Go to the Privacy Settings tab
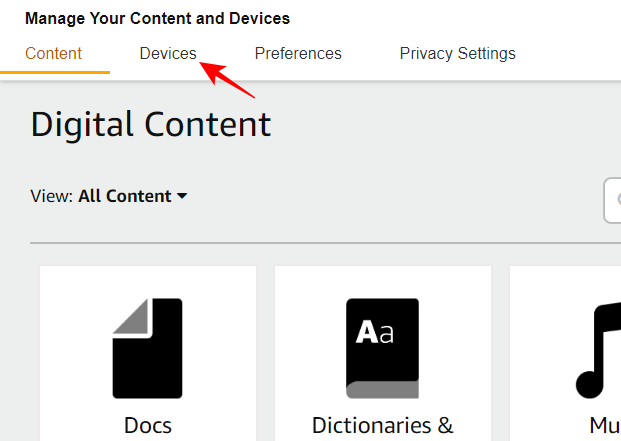The image size is (621, 441). [457, 53]
